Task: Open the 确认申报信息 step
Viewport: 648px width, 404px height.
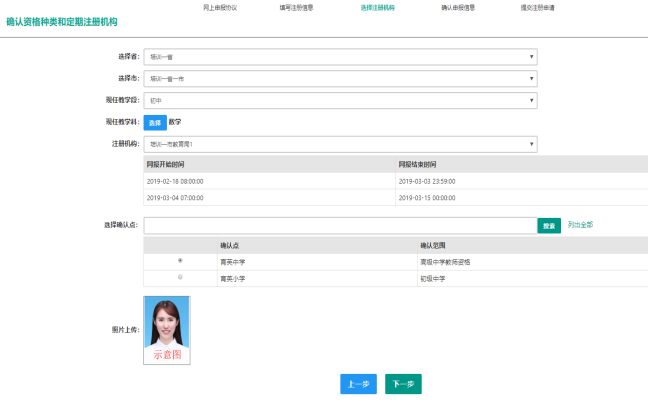Action: (x=457, y=7)
